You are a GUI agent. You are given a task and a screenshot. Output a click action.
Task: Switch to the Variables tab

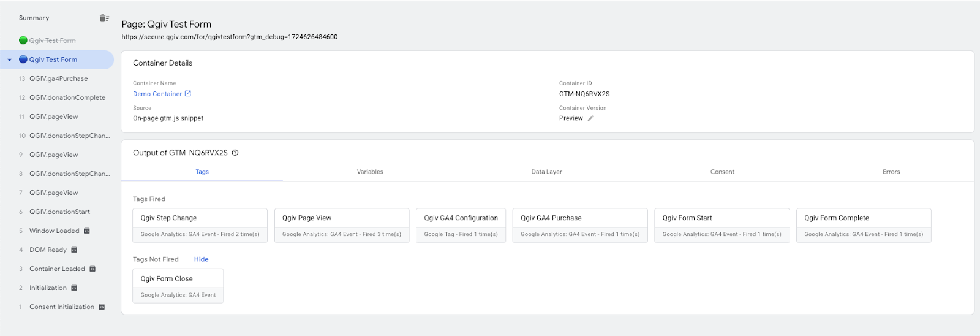click(x=370, y=172)
